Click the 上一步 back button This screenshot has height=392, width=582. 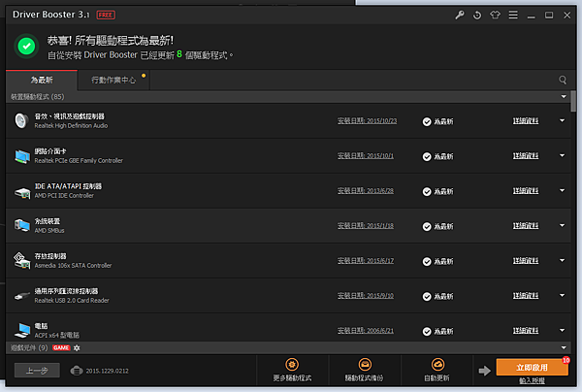pos(37,371)
